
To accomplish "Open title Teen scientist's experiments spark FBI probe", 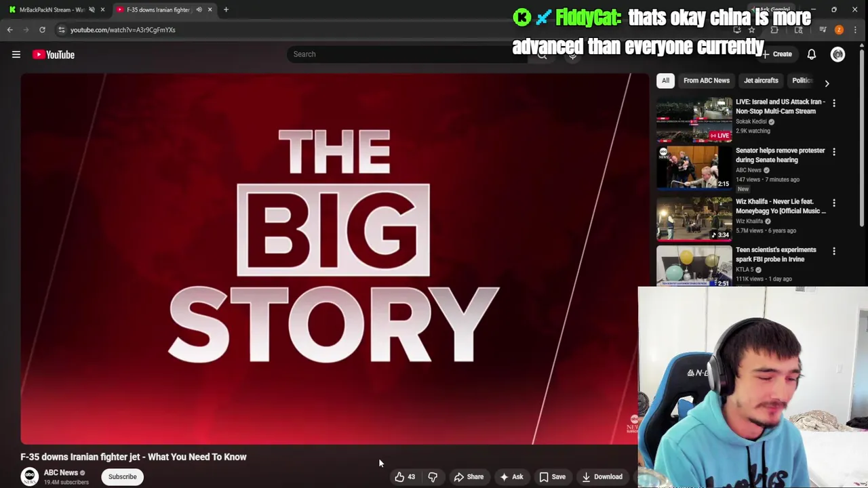I will tap(776, 254).
